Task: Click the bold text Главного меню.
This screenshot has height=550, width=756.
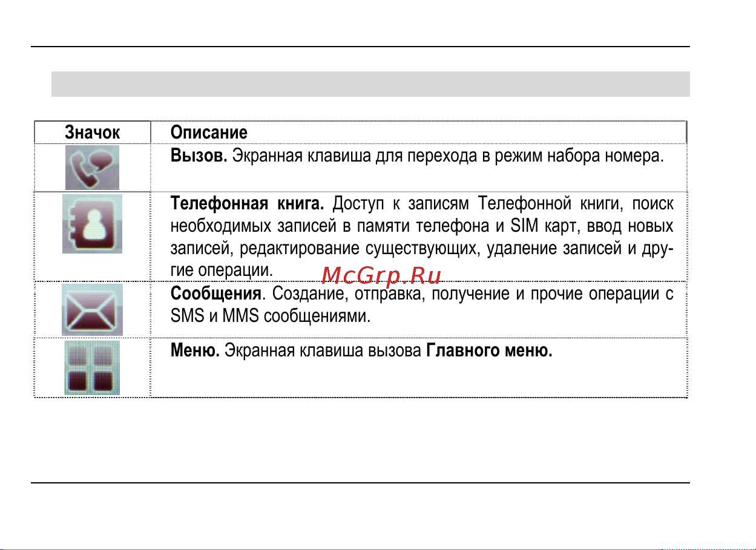Action: (490, 352)
